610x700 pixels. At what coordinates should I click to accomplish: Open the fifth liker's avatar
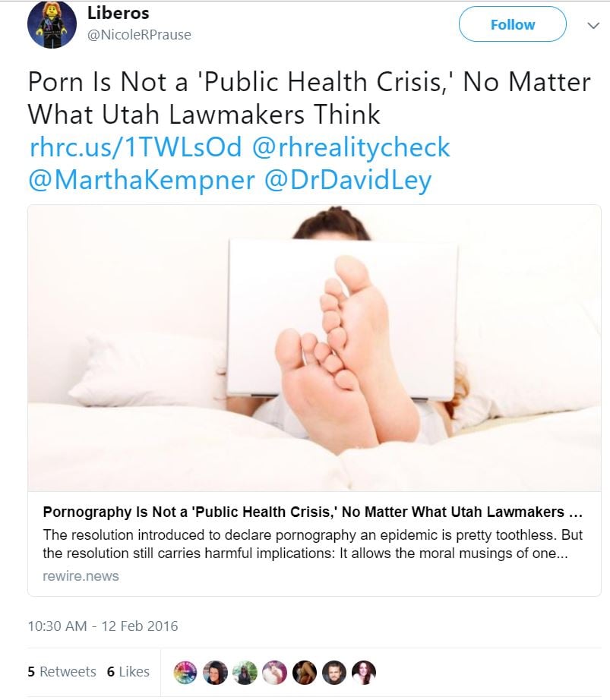coord(305,672)
